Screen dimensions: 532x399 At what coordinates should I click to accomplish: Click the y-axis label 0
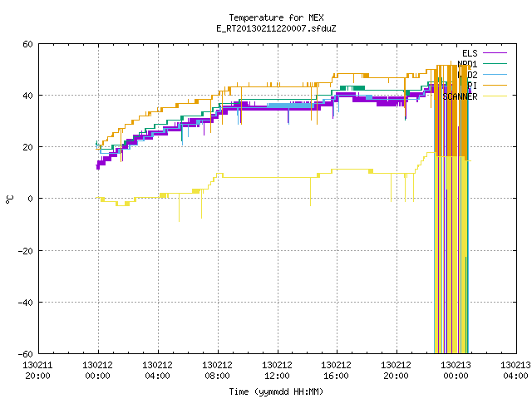tap(30, 199)
